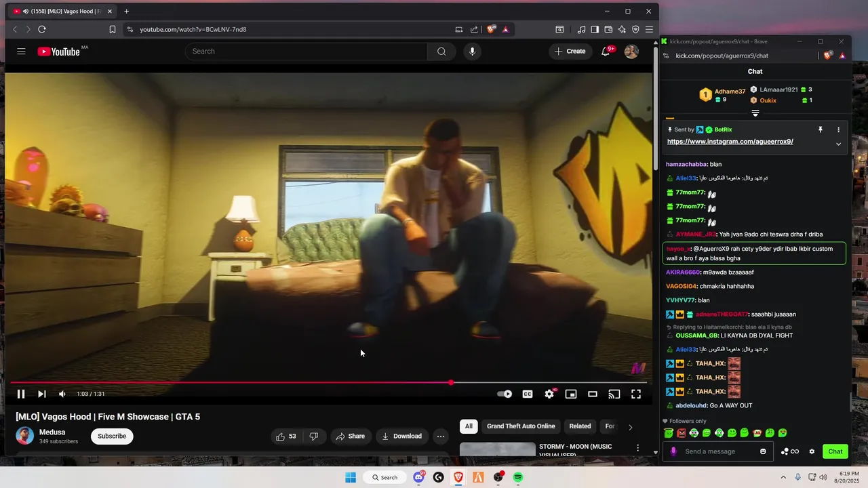Open YouTube notifications bell
The image size is (868, 488).
click(x=606, y=52)
